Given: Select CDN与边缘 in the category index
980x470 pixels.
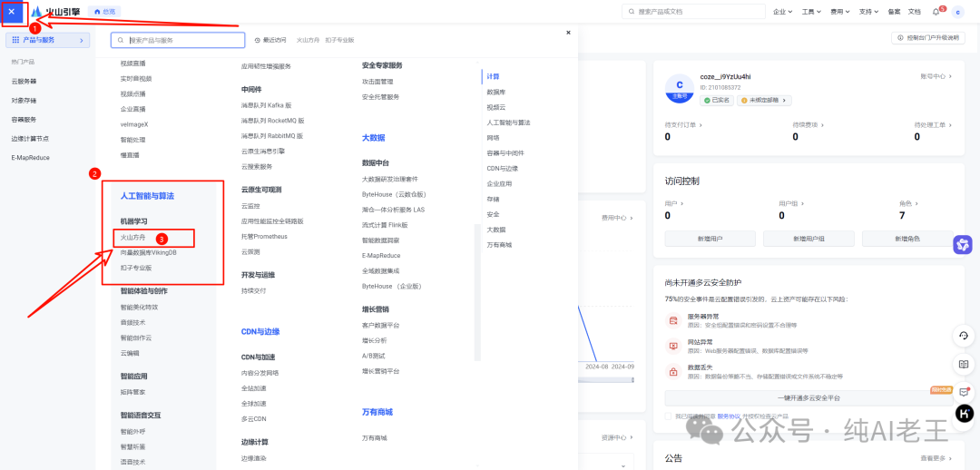Looking at the screenshot, I should click(503, 169).
